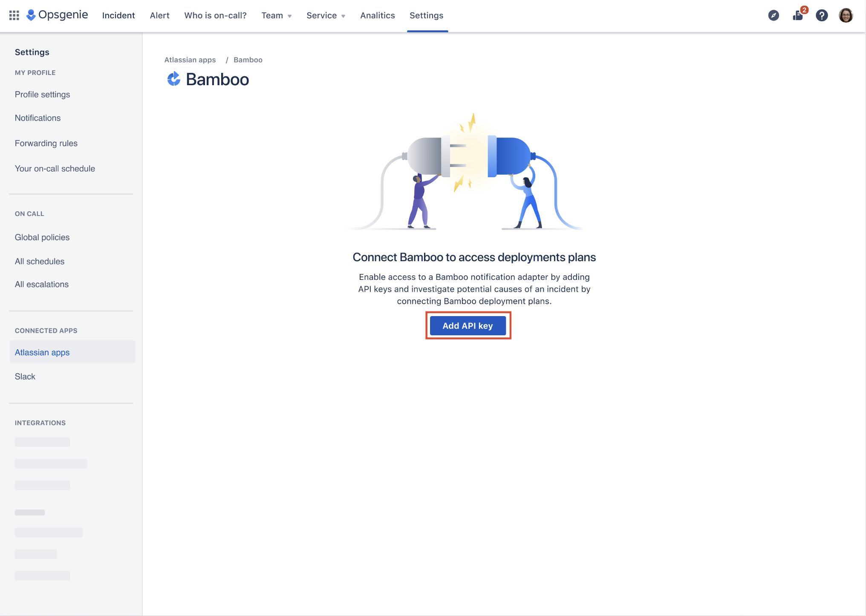The width and height of the screenshot is (866, 616).
Task: Open the app switcher grid icon
Action: [14, 15]
